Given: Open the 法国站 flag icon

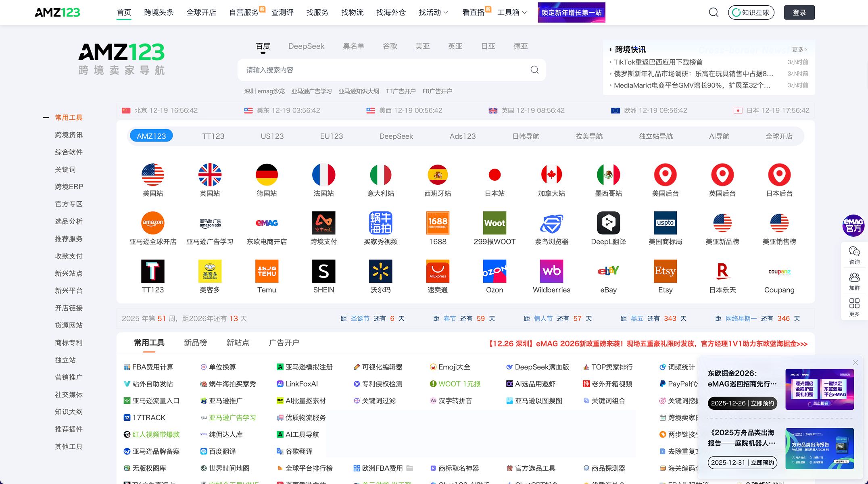Looking at the screenshot, I should click(323, 175).
